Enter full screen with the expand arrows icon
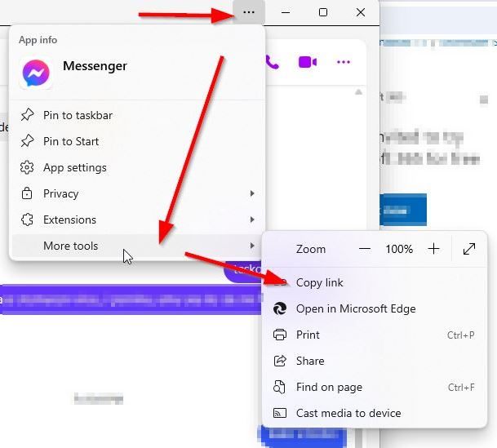 [x=469, y=249]
